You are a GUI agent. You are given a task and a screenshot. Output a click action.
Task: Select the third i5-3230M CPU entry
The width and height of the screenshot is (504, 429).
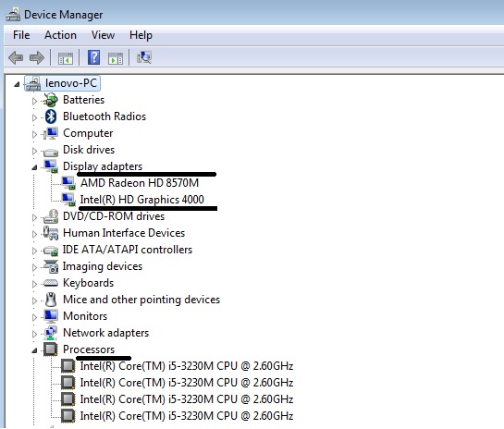pos(187,399)
